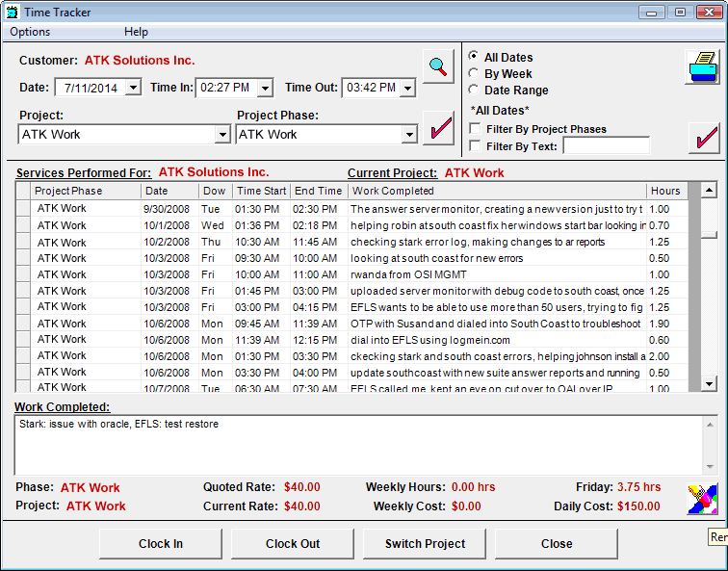This screenshot has height=571, width=728.
Task: Click the printer report icon
Action: click(703, 66)
